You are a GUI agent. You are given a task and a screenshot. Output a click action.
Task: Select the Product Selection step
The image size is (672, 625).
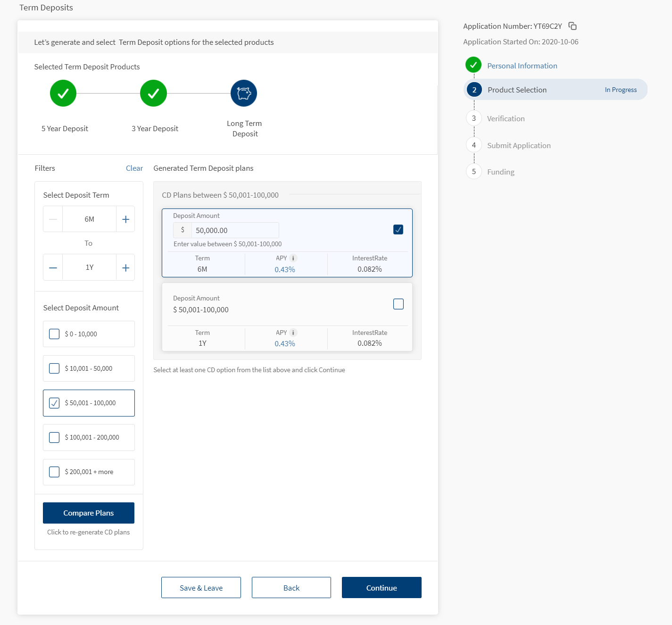(x=517, y=90)
